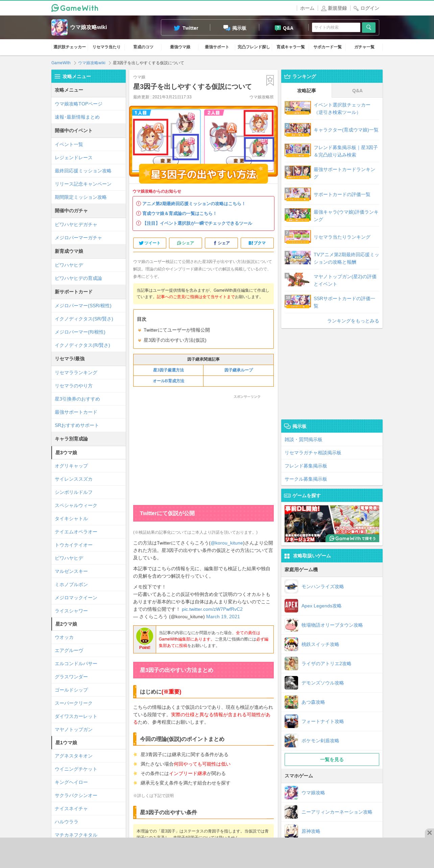Open モンハンライズ攻略 game icon
This screenshot has width=434, height=868.
(291, 587)
